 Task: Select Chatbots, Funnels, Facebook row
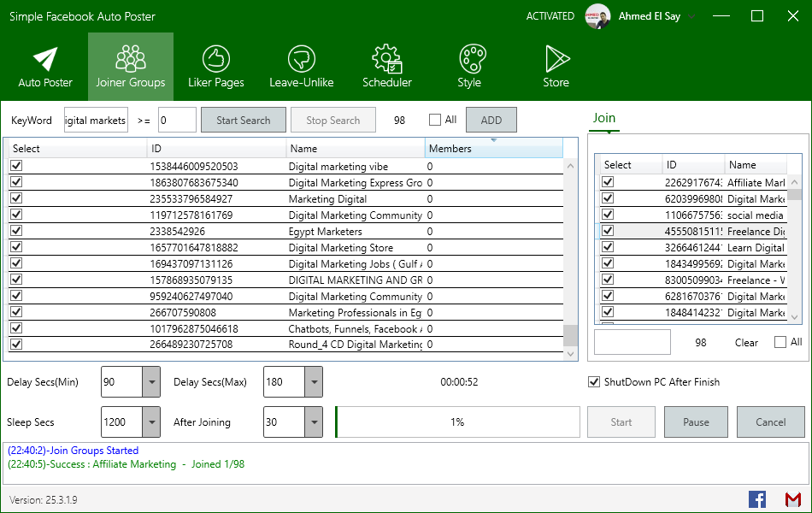tap(285, 328)
